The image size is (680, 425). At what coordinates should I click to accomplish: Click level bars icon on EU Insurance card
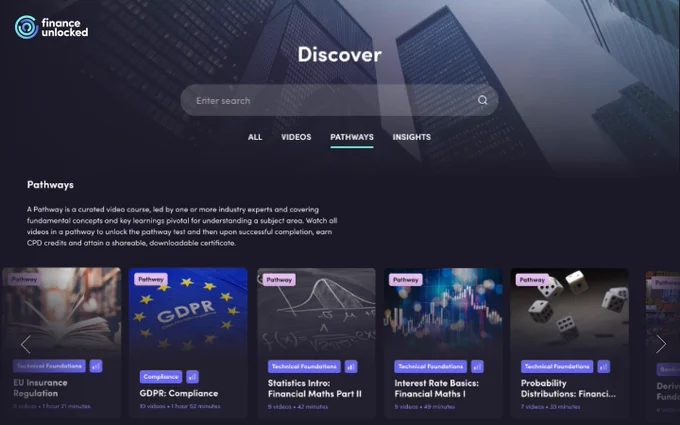pos(96,366)
